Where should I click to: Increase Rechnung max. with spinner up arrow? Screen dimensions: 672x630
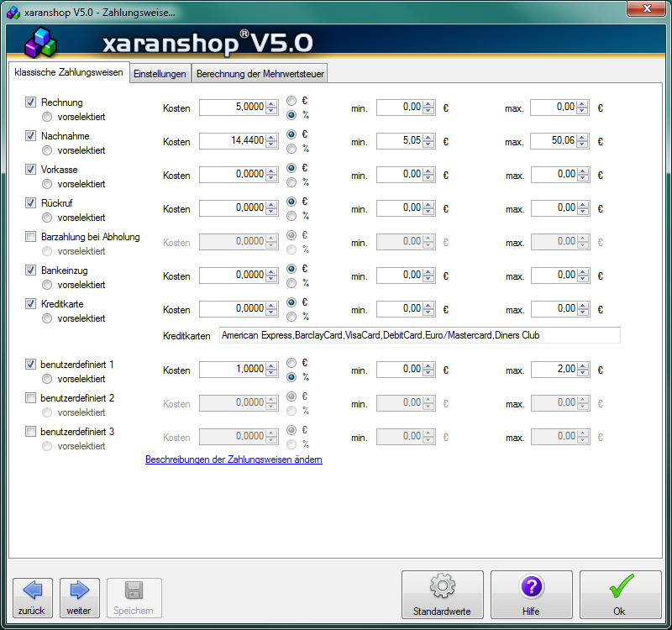point(582,103)
